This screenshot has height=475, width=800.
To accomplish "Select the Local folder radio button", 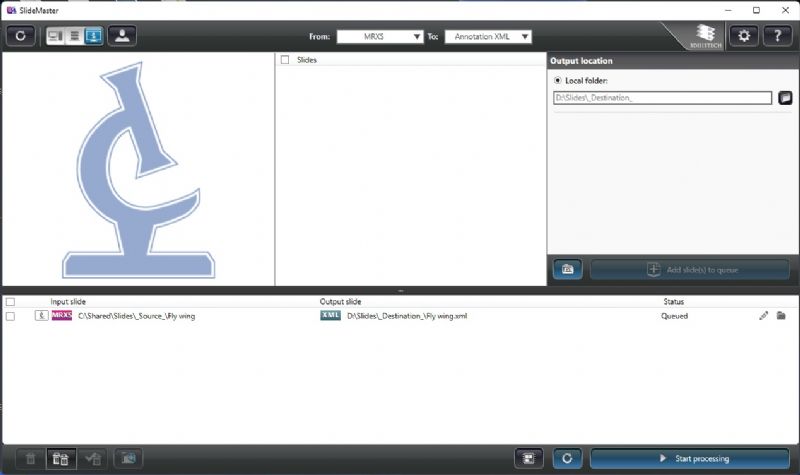I will 558,81.
